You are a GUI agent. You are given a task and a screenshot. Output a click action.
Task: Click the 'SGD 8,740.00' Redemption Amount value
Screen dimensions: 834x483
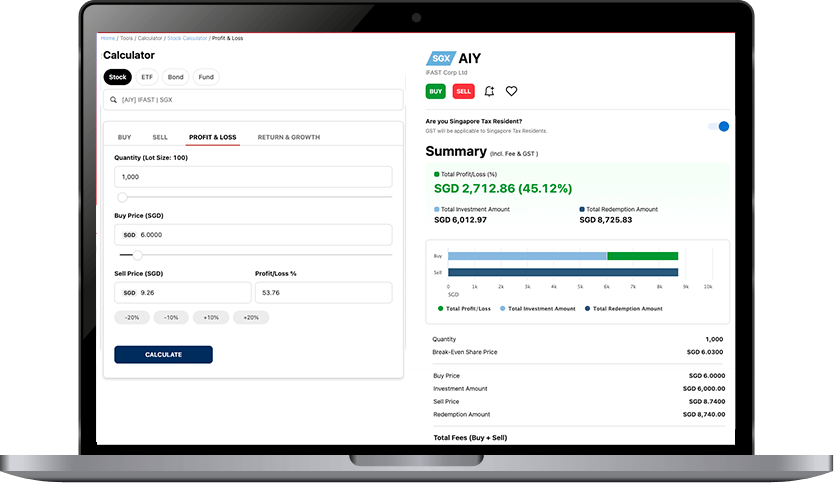(704, 414)
